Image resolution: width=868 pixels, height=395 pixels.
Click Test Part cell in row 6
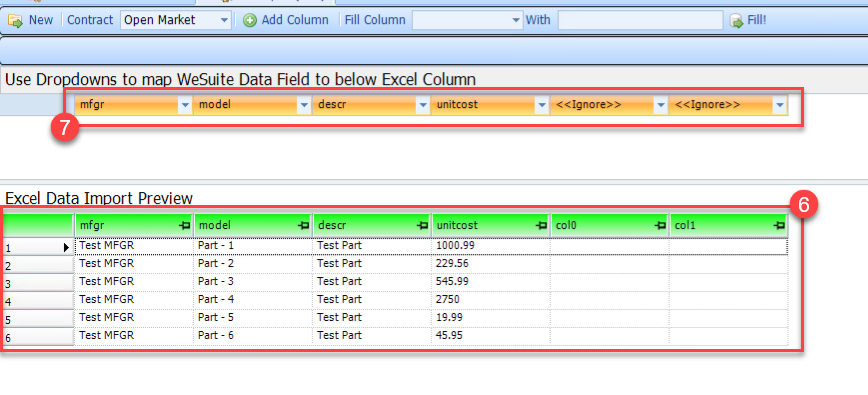pos(372,336)
